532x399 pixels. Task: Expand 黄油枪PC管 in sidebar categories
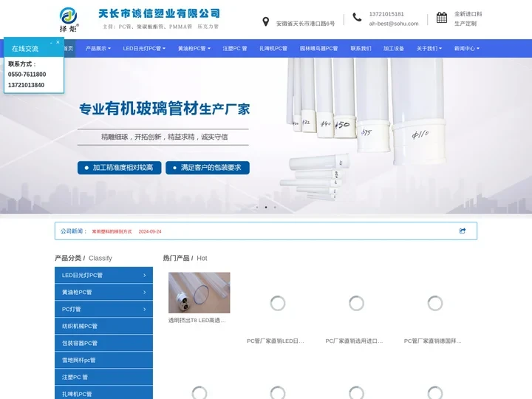click(x=103, y=293)
